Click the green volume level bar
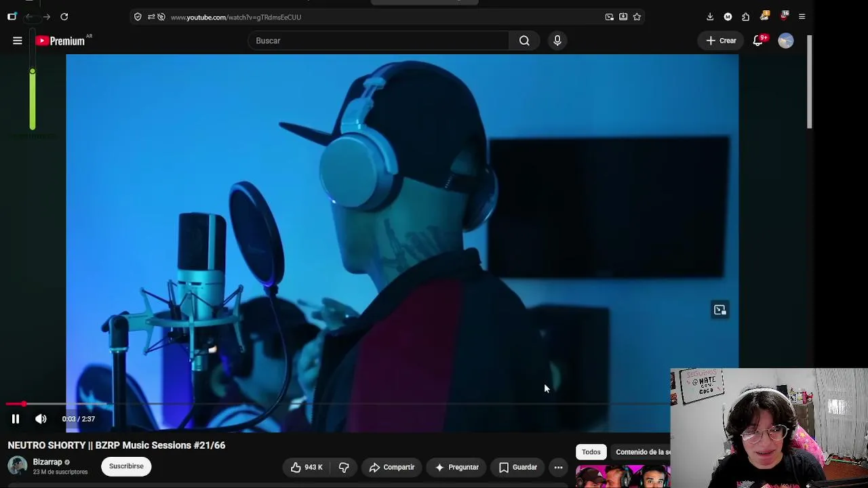868x488 pixels. [x=32, y=99]
